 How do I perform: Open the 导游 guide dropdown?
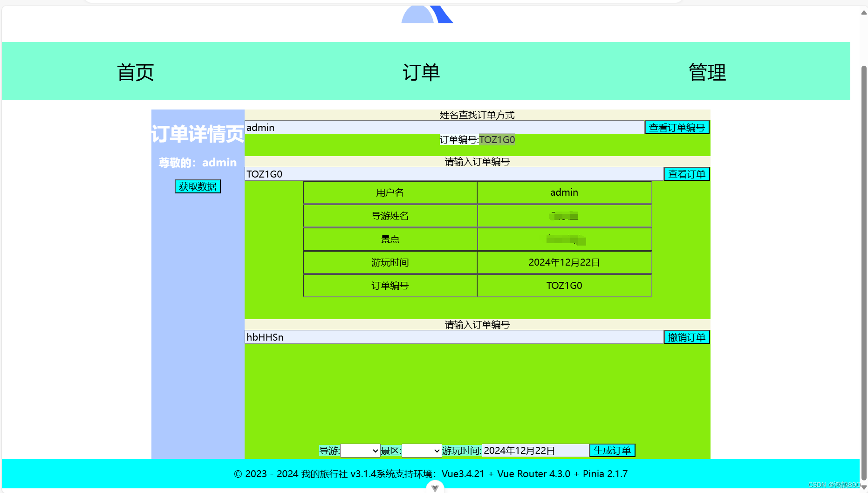click(360, 451)
